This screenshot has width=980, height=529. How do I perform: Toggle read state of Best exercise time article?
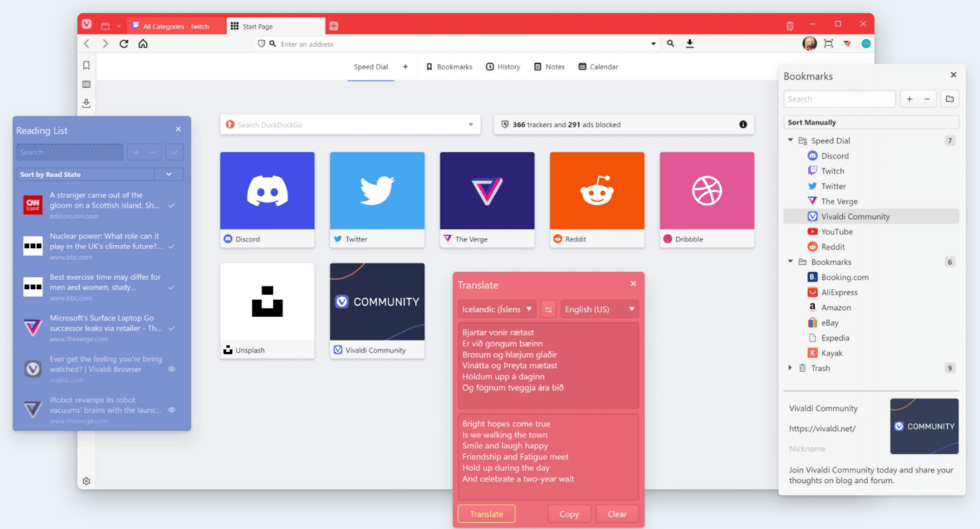pos(171,287)
